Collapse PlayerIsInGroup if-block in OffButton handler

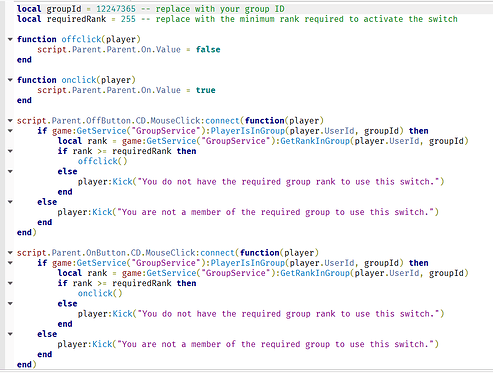10,131
